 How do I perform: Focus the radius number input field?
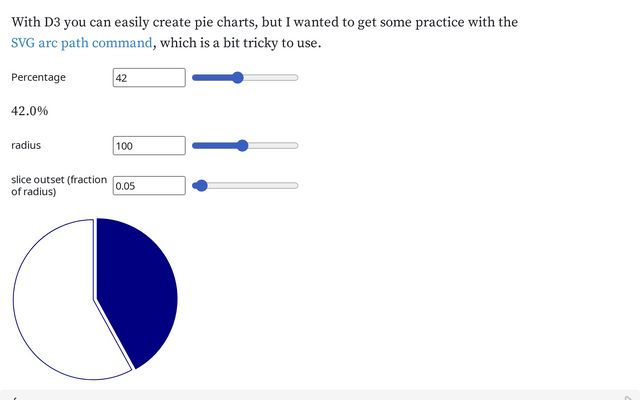pos(149,145)
